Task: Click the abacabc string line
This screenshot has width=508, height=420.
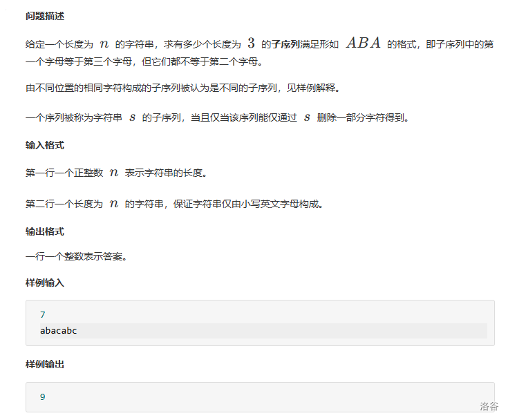Action: pyautogui.click(x=263, y=331)
